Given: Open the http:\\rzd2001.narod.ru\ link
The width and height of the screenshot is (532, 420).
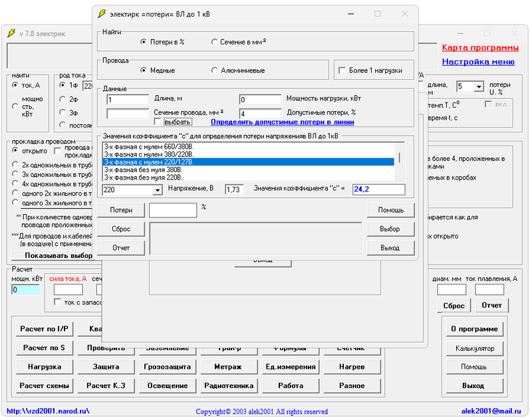Looking at the screenshot, I should [x=48, y=411].
